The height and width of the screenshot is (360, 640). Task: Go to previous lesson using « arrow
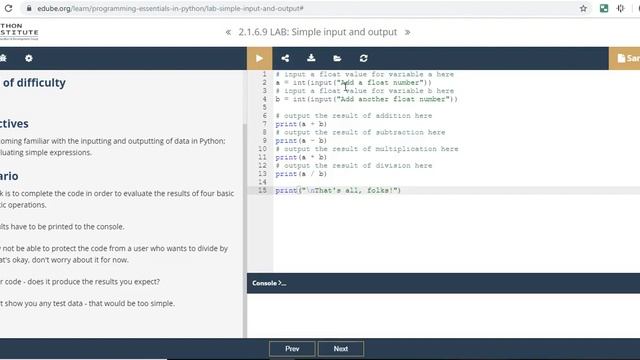228,32
